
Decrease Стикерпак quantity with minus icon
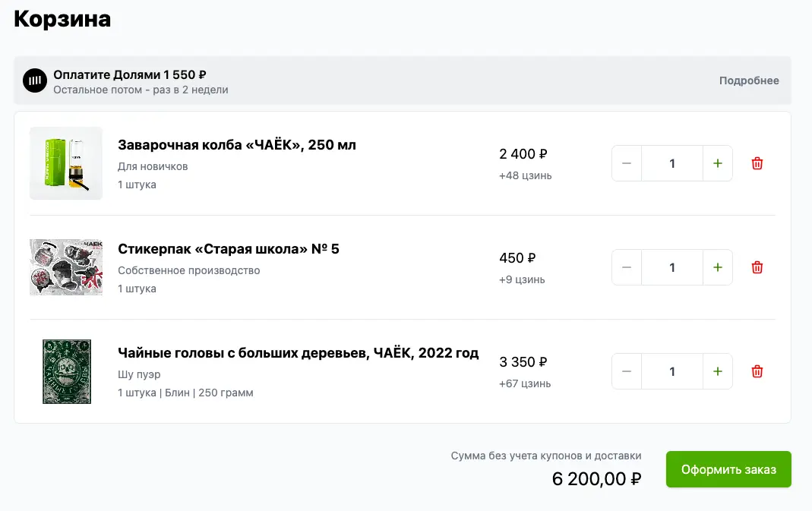click(626, 267)
